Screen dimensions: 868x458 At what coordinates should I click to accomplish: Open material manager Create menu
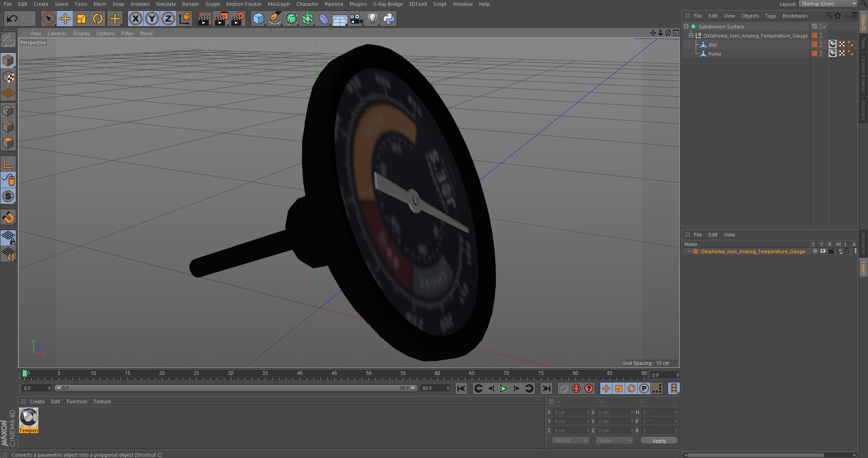pos(37,401)
